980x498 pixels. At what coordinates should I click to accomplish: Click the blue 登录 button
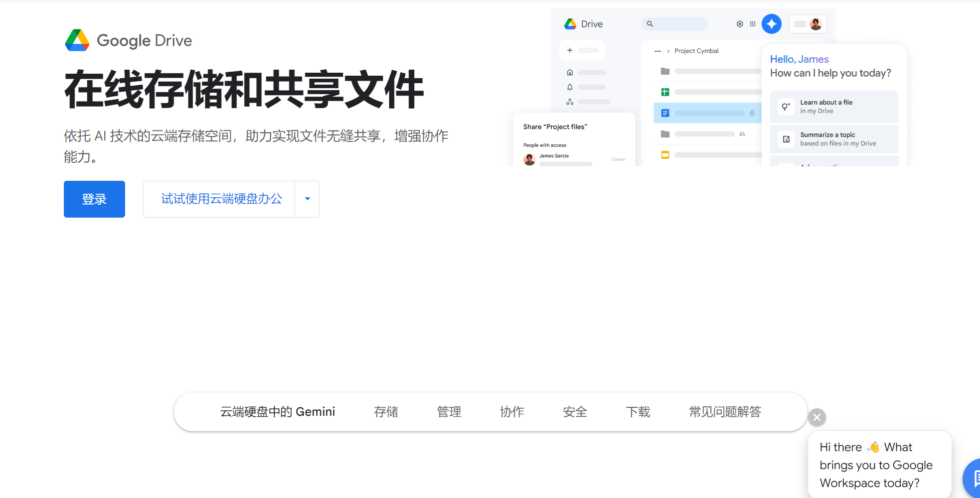pos(94,199)
